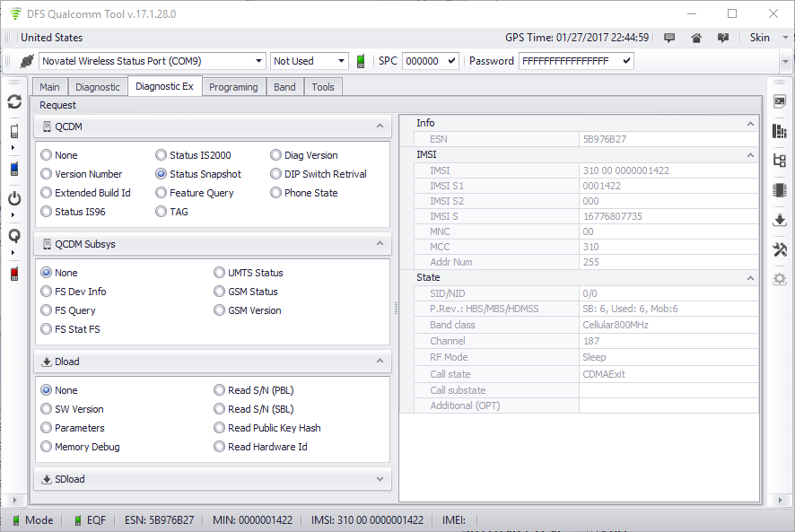The width and height of the screenshot is (795, 532).
Task: Click the Mode status bar indicator
Action: (33, 520)
